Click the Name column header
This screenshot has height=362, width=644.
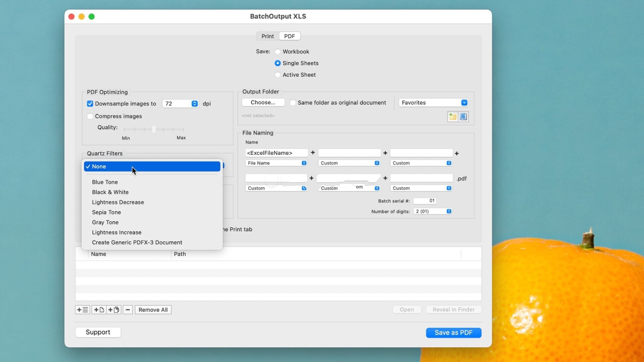click(x=130, y=254)
